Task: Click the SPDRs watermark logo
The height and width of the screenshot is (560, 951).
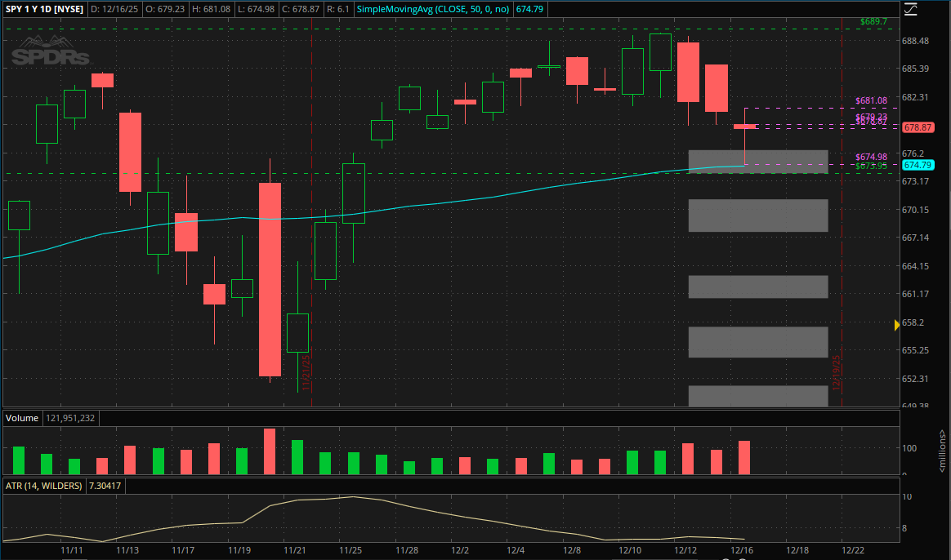Action: (51, 56)
